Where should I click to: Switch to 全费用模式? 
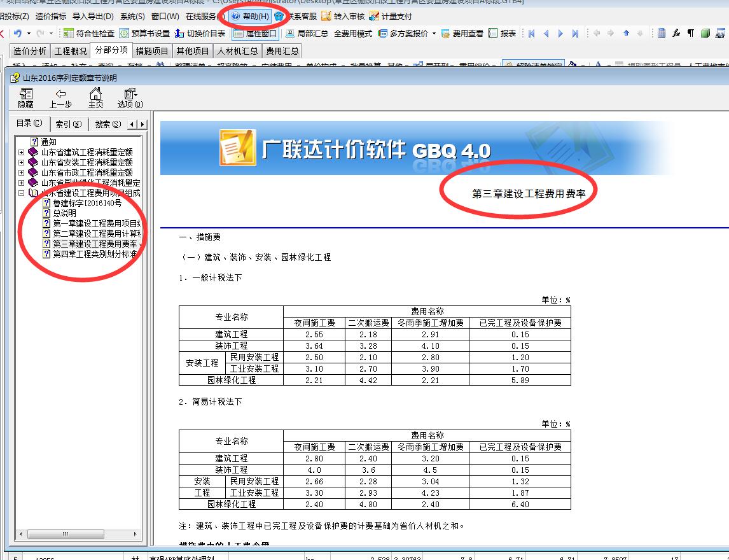(x=353, y=34)
